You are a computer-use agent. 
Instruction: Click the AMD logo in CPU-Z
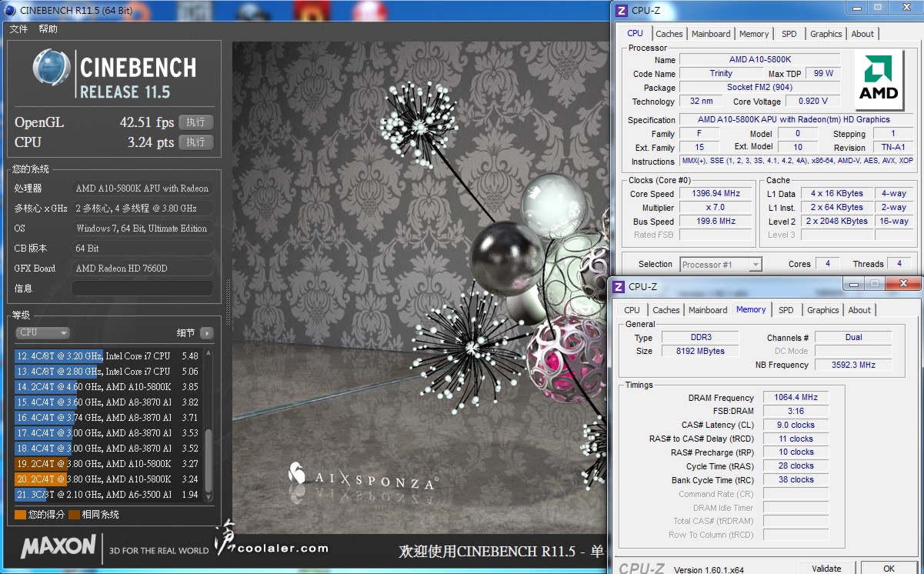[x=879, y=79]
